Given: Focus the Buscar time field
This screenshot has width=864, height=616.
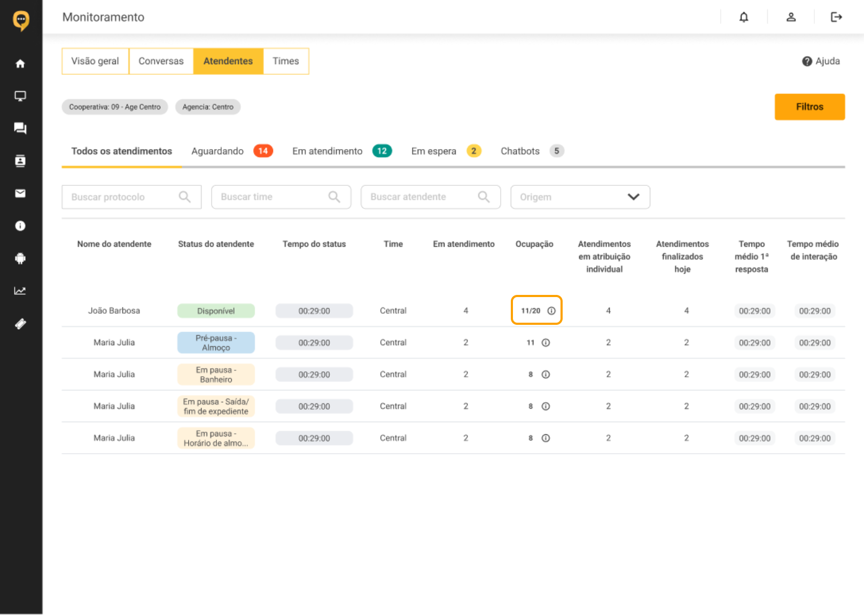Looking at the screenshot, I should coord(281,197).
